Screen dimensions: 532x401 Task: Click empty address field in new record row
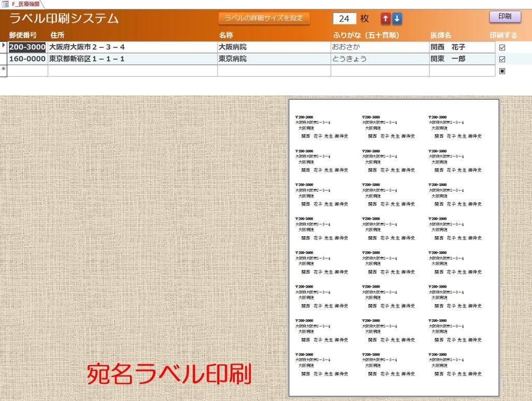[x=133, y=70]
